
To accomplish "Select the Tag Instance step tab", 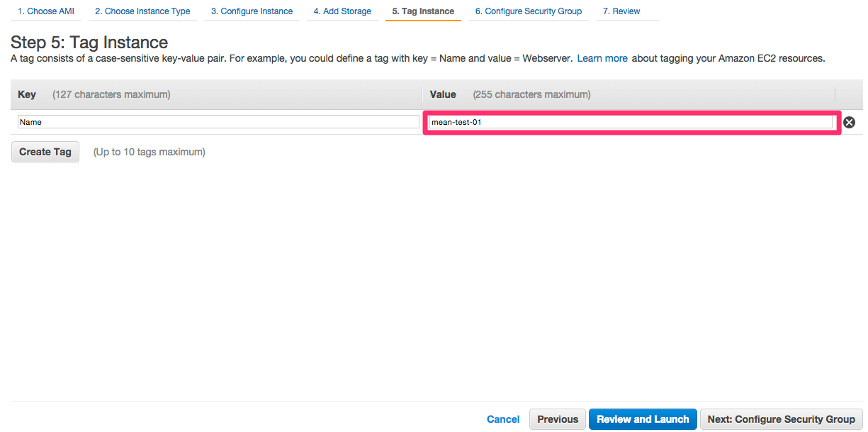I will [x=423, y=11].
